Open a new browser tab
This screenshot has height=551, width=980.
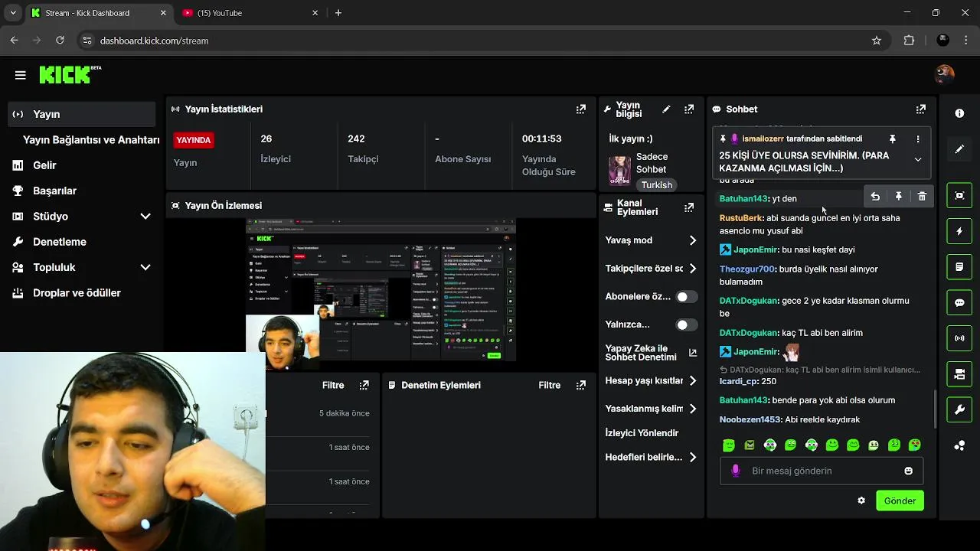(x=338, y=13)
